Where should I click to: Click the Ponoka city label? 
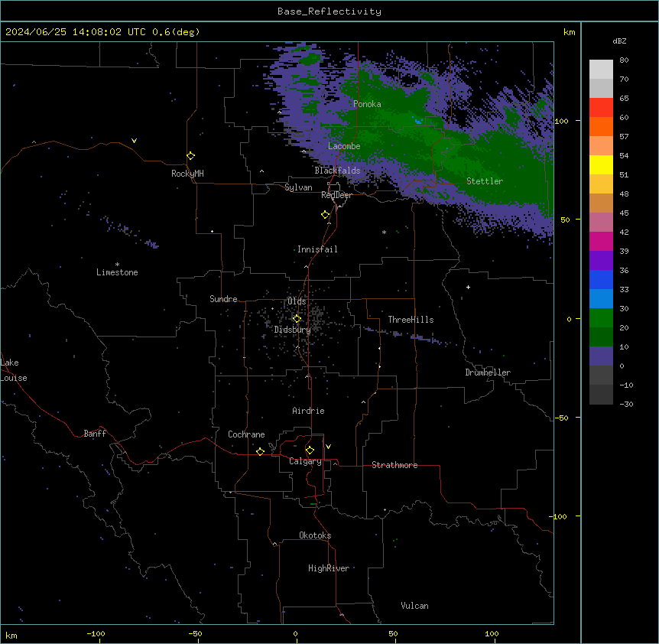[367, 104]
